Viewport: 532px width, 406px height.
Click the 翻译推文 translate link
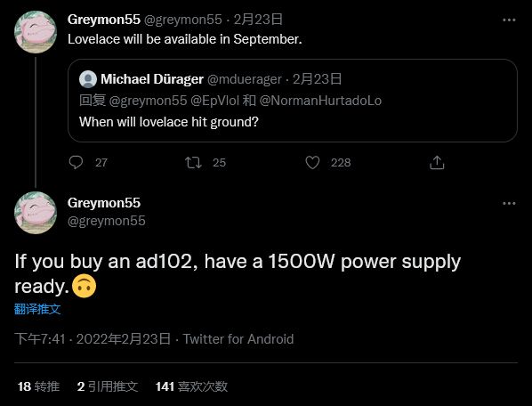click(x=37, y=309)
